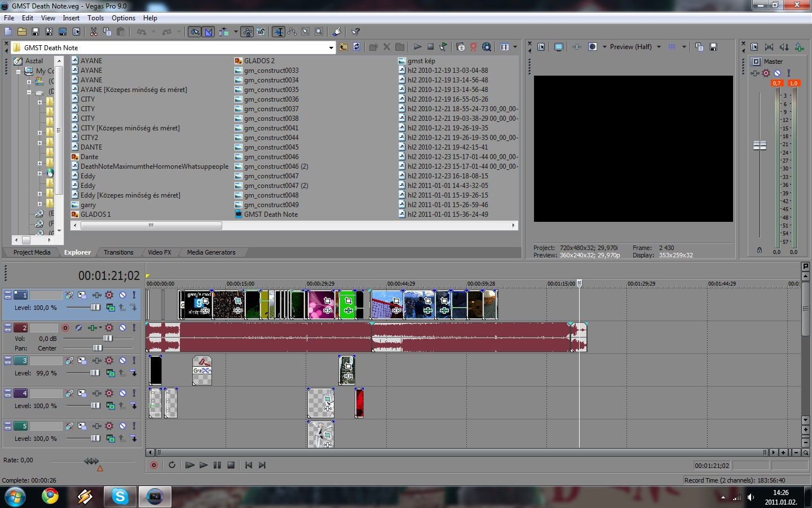Viewport: 812px width, 508px height.
Task: Click Make Compositing Child on track 5
Action: coord(134,438)
